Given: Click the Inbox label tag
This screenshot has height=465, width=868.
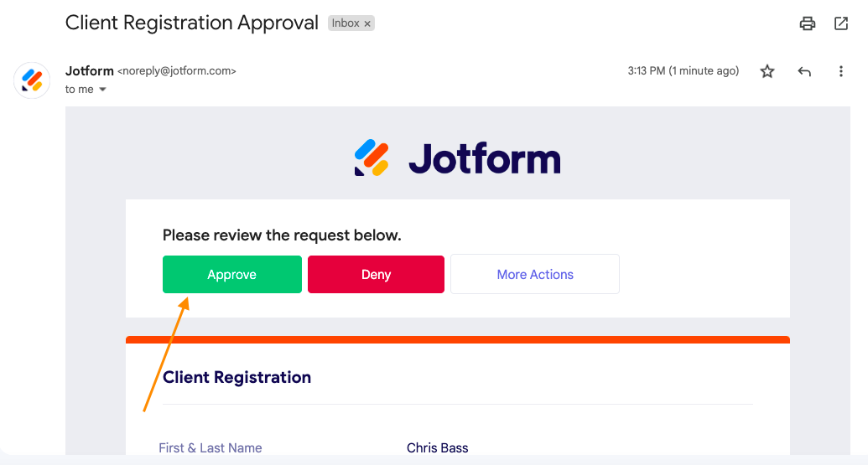Looking at the screenshot, I should click(x=346, y=23).
